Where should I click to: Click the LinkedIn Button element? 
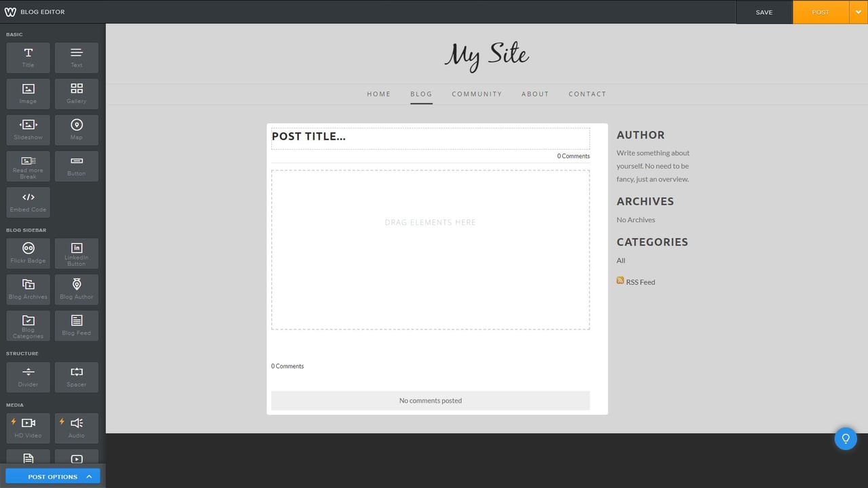coord(76,253)
